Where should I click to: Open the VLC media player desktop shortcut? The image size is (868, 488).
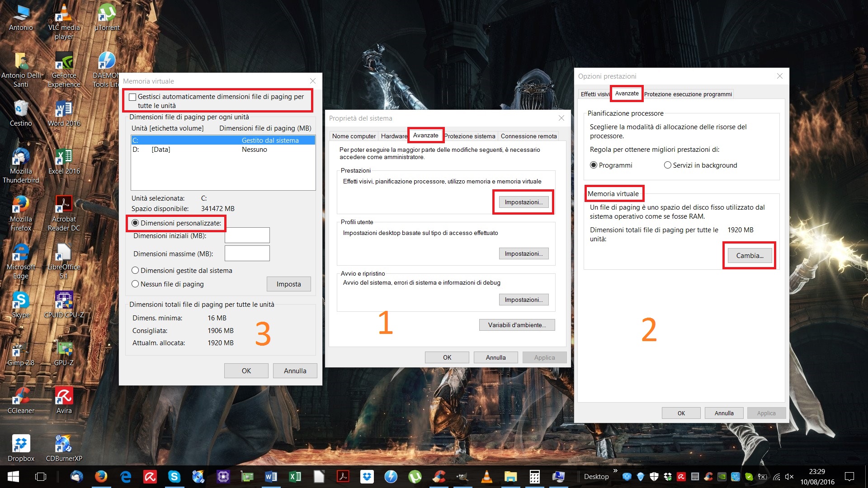(x=64, y=22)
